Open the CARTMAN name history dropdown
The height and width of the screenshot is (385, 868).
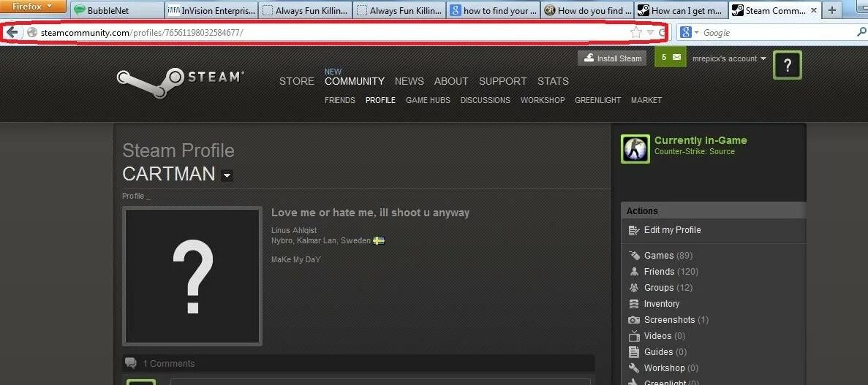pyautogui.click(x=227, y=176)
